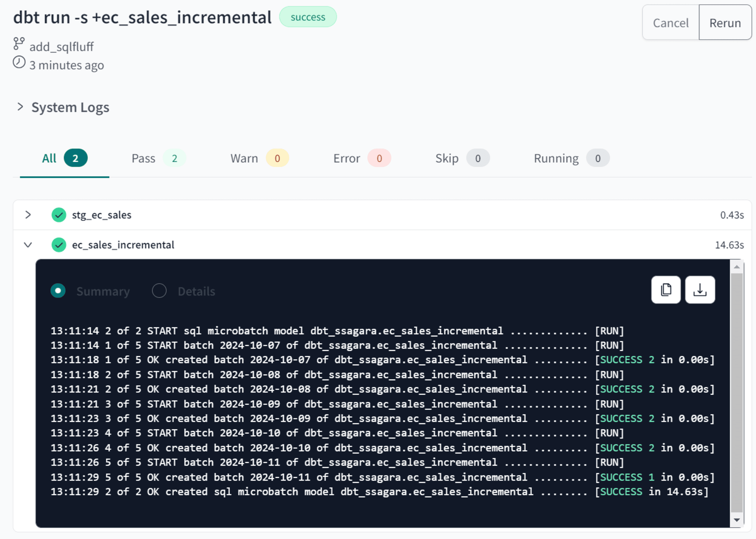
Task: Select the Summary radio option
Action: click(58, 291)
